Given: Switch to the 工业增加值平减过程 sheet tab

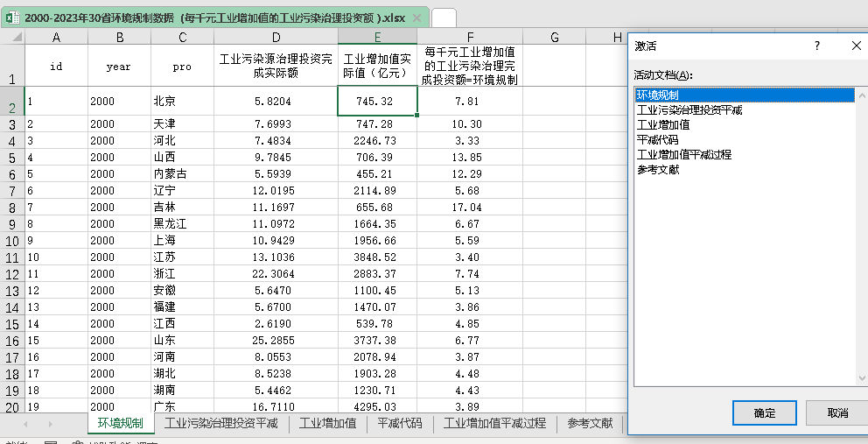Looking at the screenshot, I should pos(494,424).
